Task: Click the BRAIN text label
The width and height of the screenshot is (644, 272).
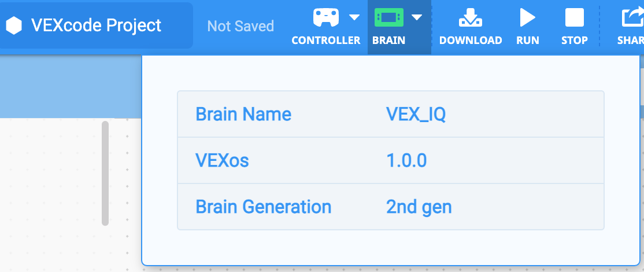Action: tap(389, 41)
